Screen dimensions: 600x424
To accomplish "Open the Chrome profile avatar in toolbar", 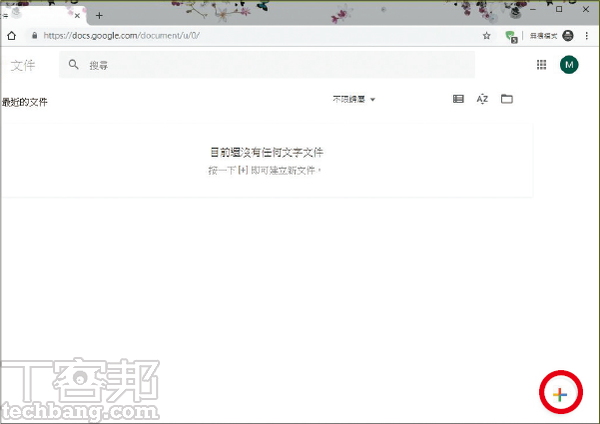I will (568, 36).
